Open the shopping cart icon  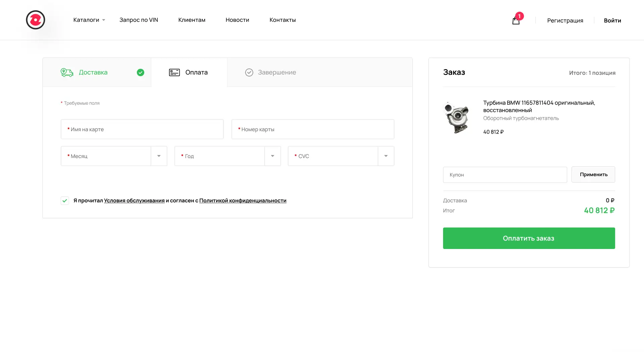coord(516,21)
